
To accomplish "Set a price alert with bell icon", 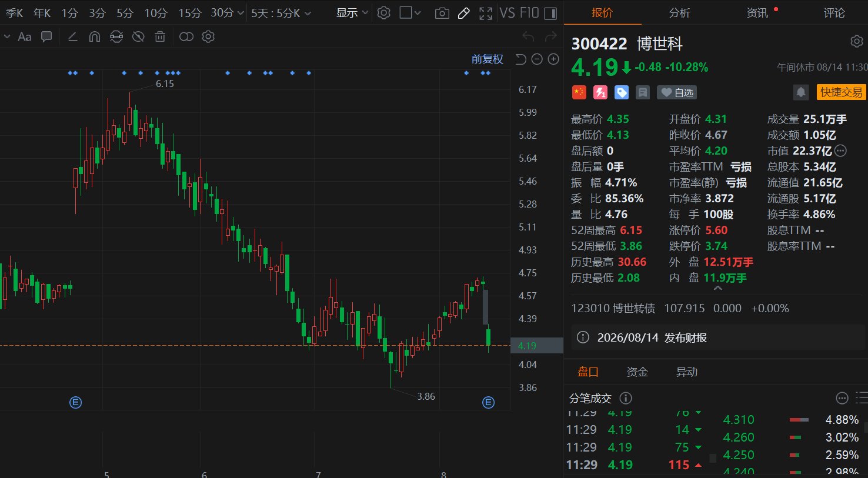I will click(800, 92).
